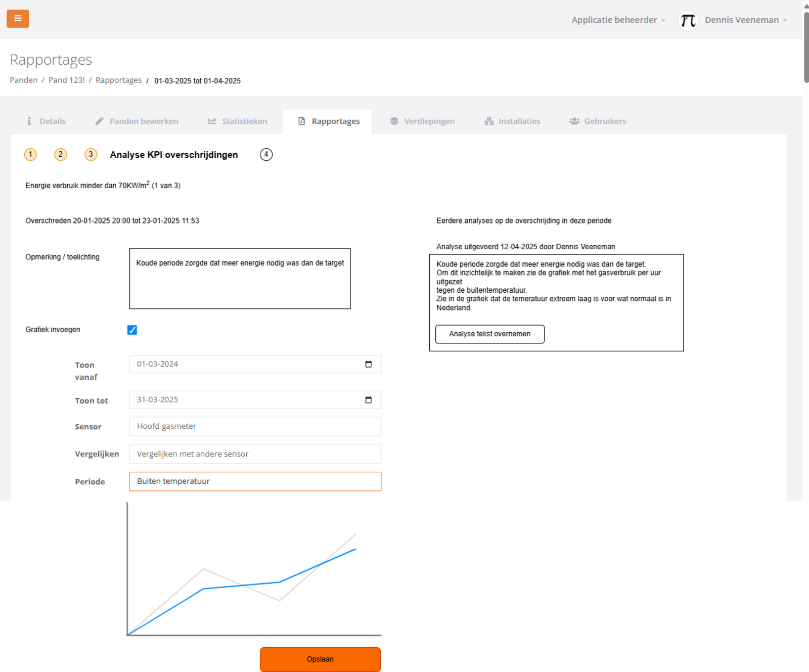This screenshot has height=672, width=809.
Task: Open Applicatie beheerder dropdown
Action: (x=618, y=20)
